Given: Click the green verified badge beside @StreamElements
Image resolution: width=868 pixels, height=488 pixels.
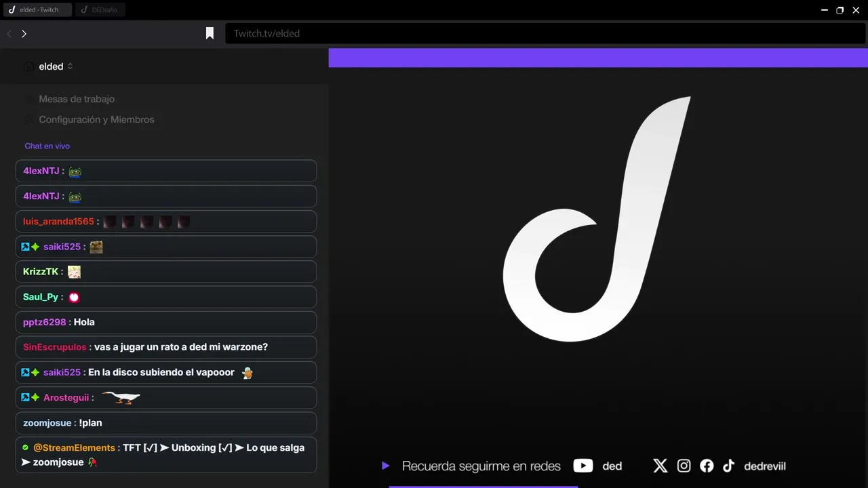Looking at the screenshot, I should (x=26, y=447).
